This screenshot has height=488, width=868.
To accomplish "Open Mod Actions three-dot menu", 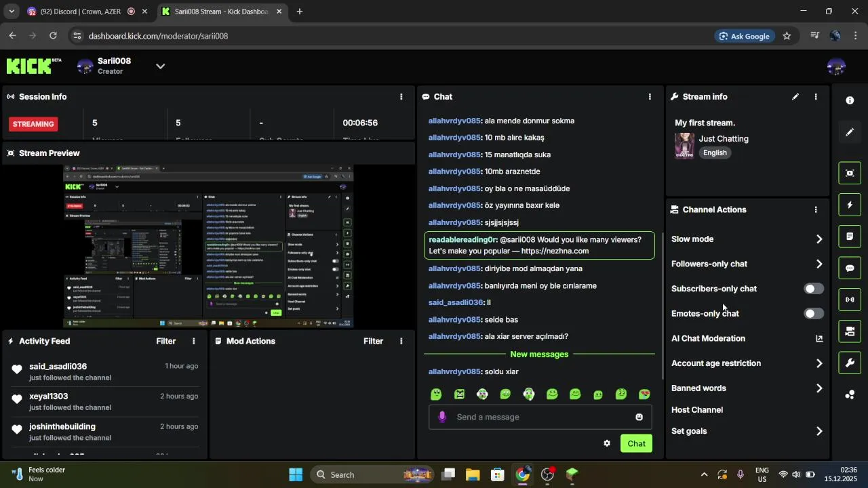I will click(x=401, y=341).
